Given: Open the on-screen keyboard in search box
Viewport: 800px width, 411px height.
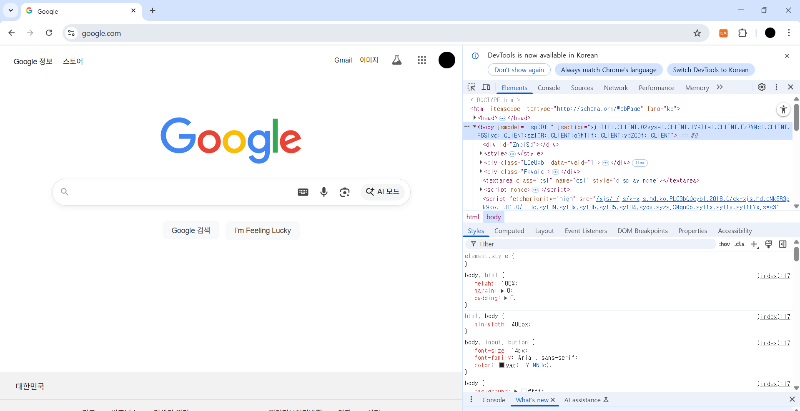Looking at the screenshot, I should click(x=303, y=192).
